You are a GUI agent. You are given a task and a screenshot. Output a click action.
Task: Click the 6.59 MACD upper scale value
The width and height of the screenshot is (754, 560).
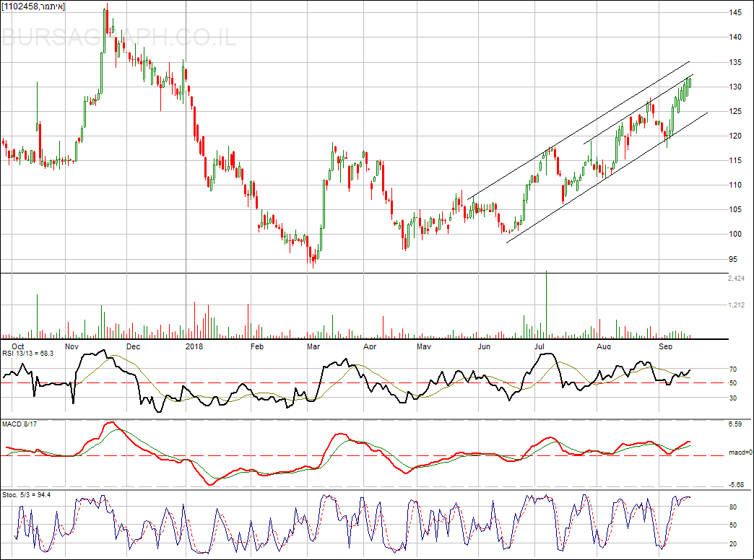tap(737, 424)
